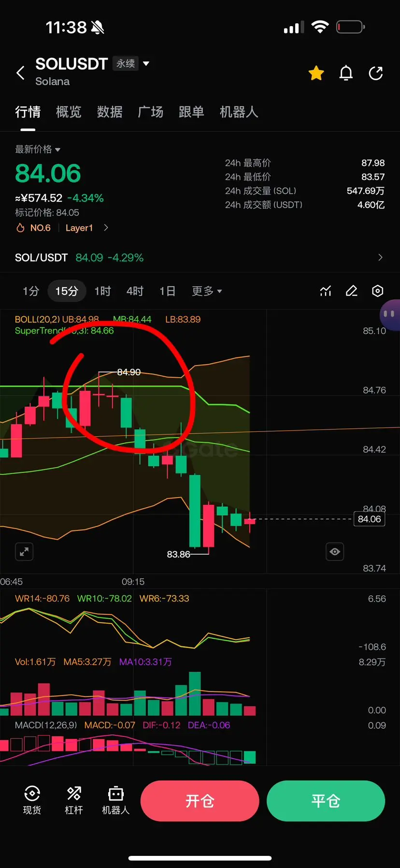Screen dimensions: 400x868
Task: Open chart settings hexagon icon
Action: click(x=378, y=291)
